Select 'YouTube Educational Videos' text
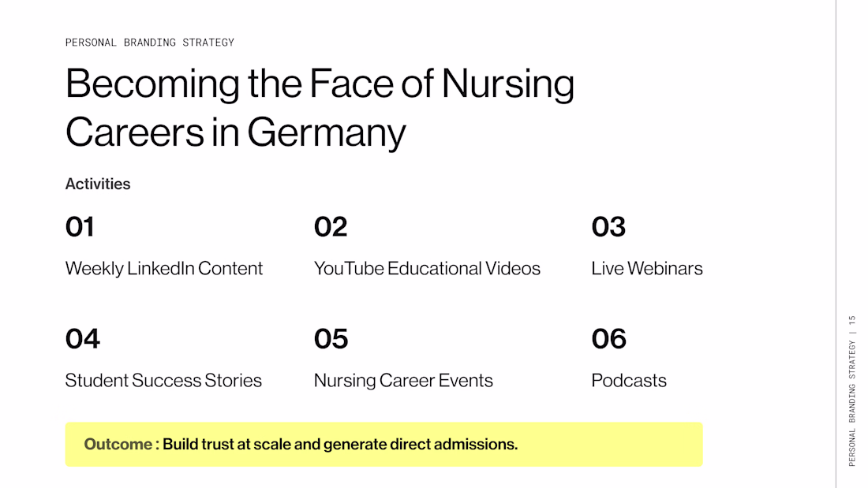868x488 pixels. coord(427,268)
